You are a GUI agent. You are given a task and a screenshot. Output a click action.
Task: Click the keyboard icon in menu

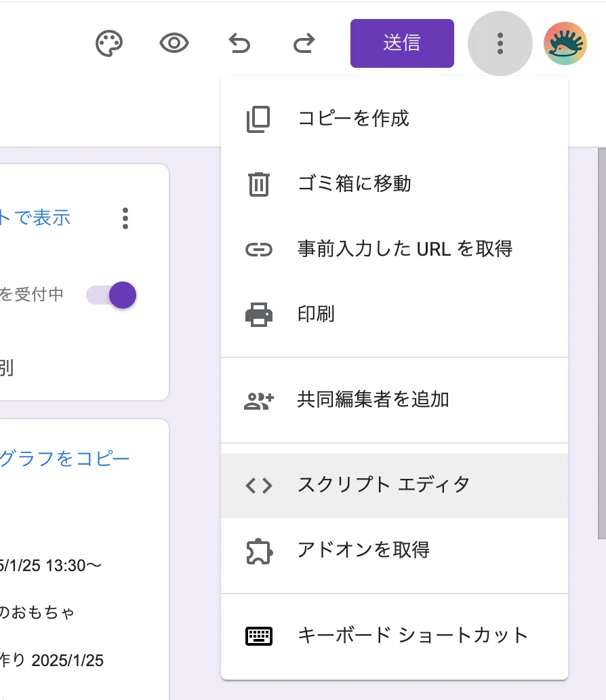[259, 636]
